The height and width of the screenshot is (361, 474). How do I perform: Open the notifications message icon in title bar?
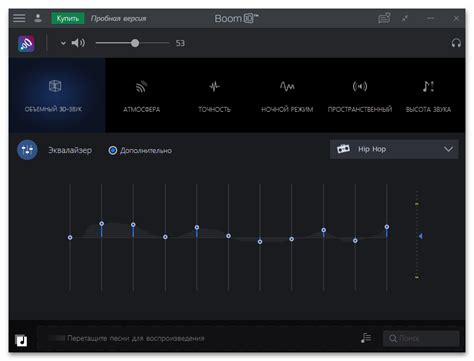[384, 18]
